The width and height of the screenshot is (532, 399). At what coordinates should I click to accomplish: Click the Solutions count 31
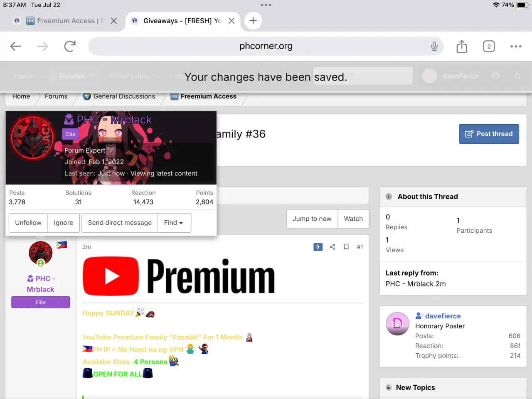pos(79,202)
